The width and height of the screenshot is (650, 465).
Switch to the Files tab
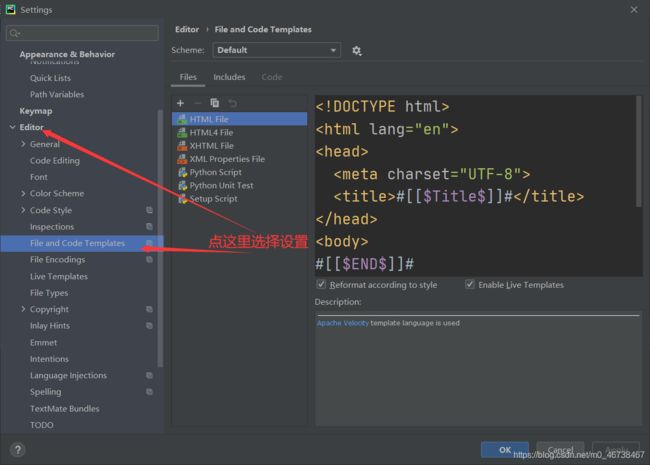pos(188,77)
